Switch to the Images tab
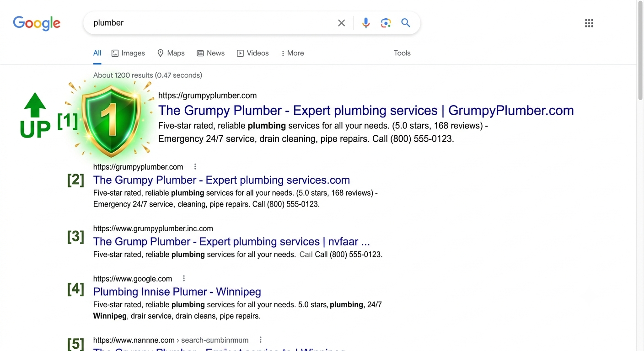The width and height of the screenshot is (644, 351). 128,53
